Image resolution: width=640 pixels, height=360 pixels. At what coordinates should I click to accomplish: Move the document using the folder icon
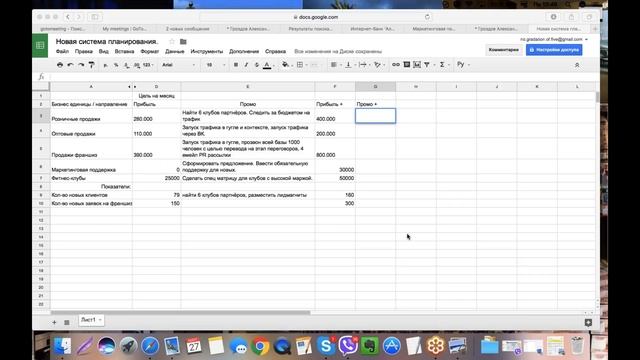183,42
